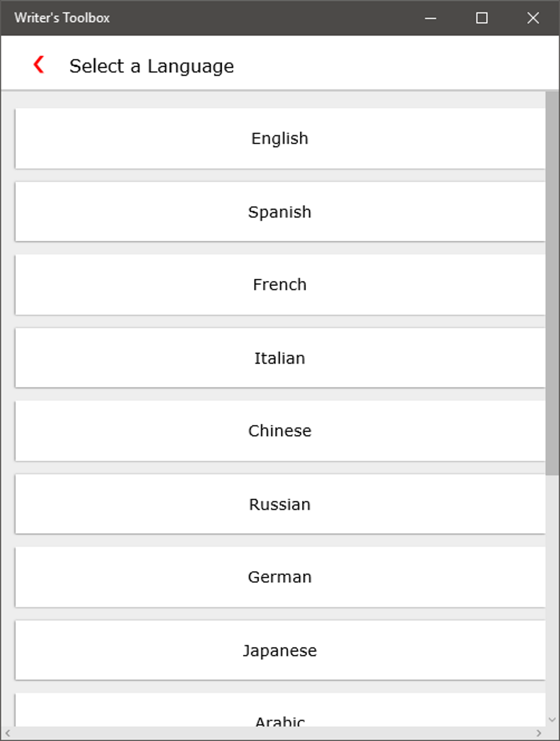Image resolution: width=560 pixels, height=741 pixels.
Task: Pick German as the language
Action: [280, 577]
